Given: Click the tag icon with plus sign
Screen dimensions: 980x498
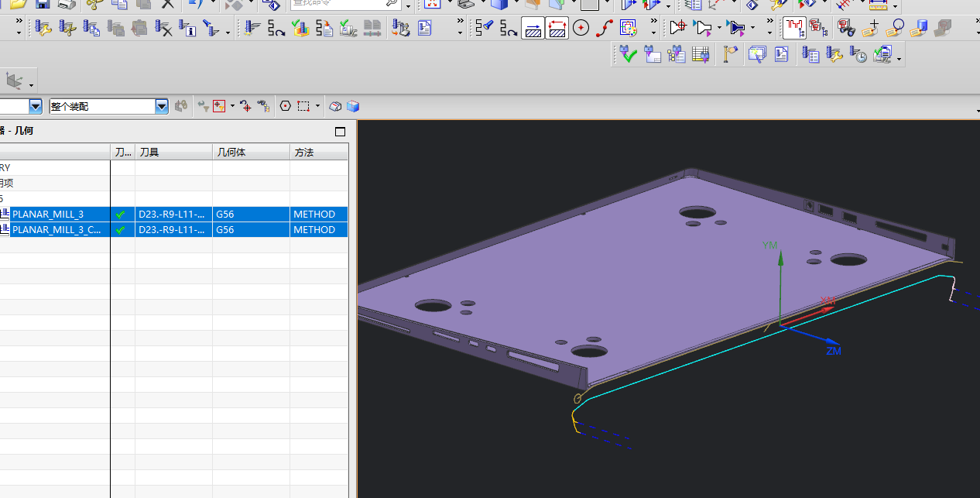Looking at the screenshot, I should pos(871,29).
